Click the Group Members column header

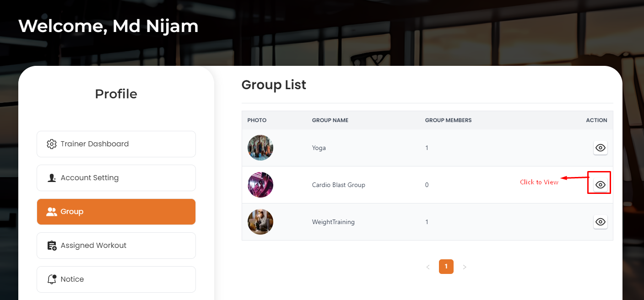448,120
